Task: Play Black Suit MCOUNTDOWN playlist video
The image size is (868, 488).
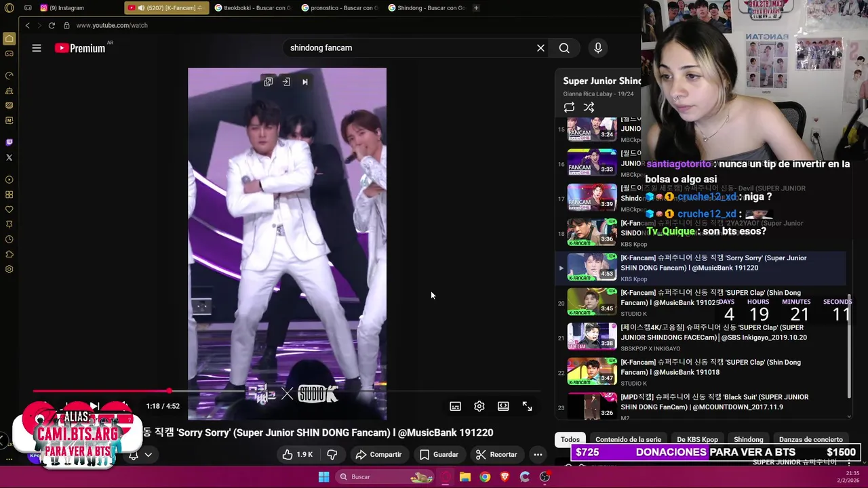Action: (592, 405)
